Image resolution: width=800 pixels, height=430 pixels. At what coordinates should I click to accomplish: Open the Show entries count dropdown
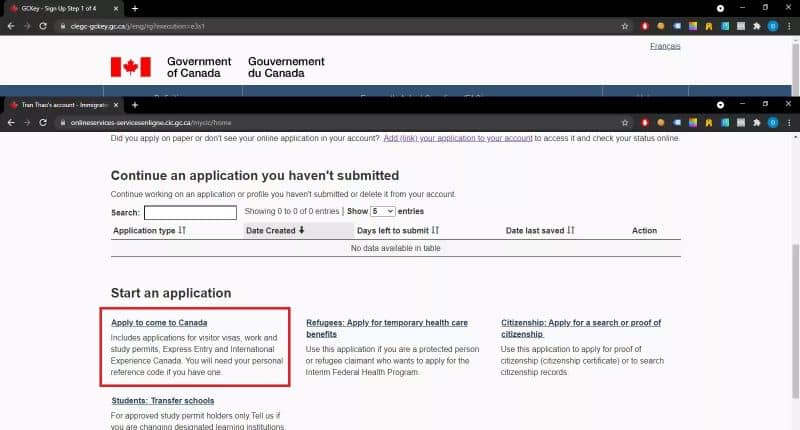pyautogui.click(x=383, y=211)
